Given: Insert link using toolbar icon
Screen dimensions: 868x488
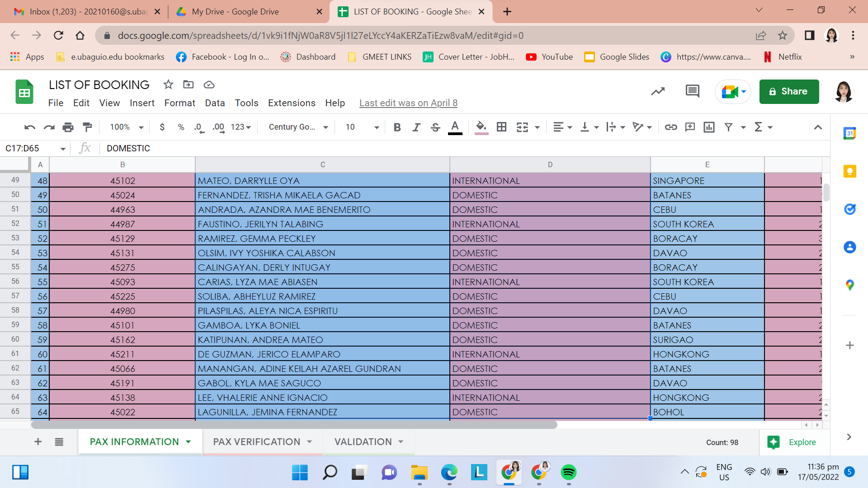Looking at the screenshot, I should tap(670, 127).
